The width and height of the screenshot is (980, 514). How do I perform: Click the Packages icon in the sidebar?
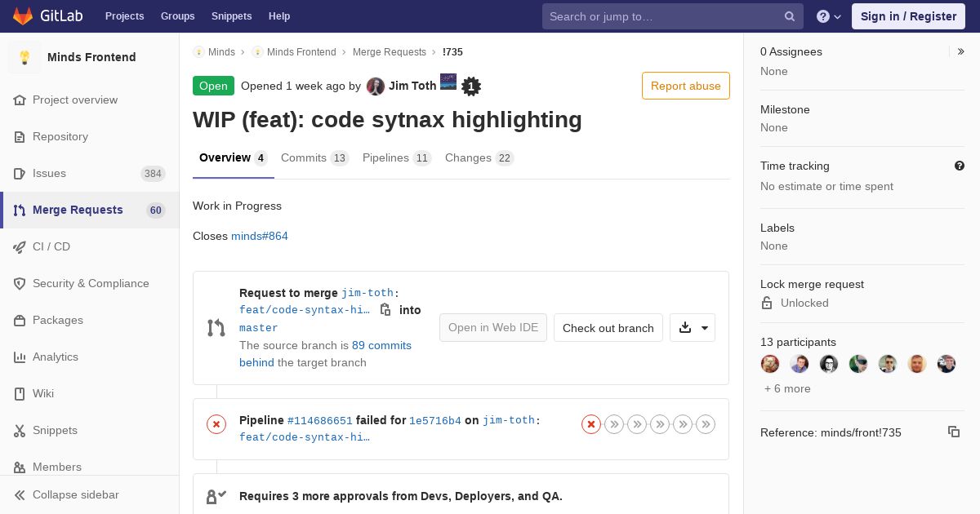point(20,320)
